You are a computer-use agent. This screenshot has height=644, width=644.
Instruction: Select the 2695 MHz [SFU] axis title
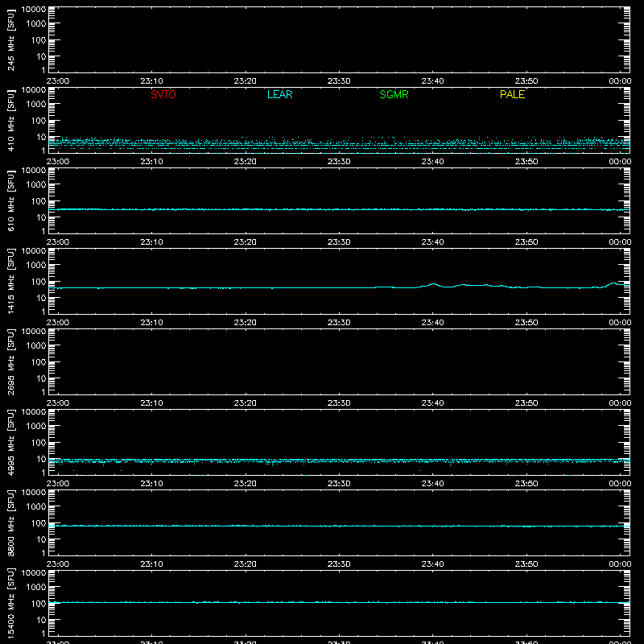(x=10, y=361)
